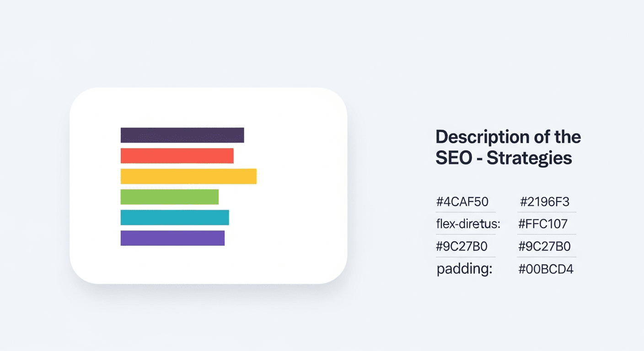Select the #2196F3 color code
The image size is (644, 351).
tap(545, 202)
